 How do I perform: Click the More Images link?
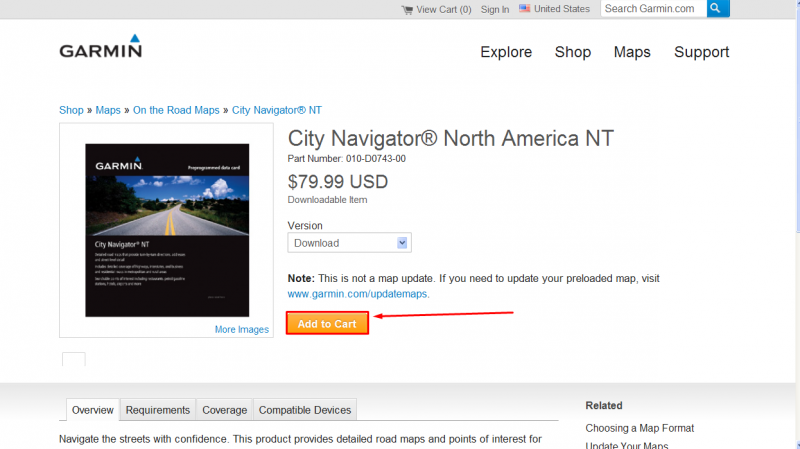pyautogui.click(x=241, y=329)
